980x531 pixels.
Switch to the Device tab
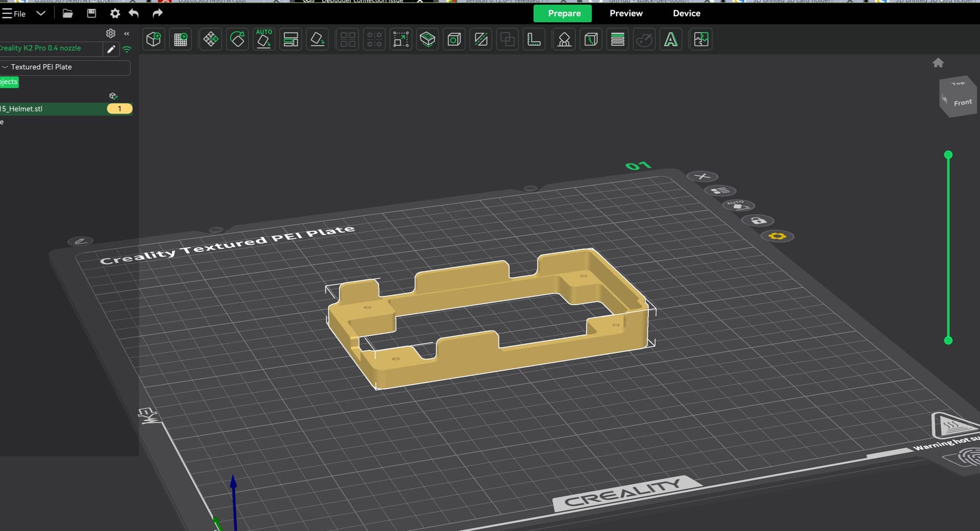click(686, 13)
